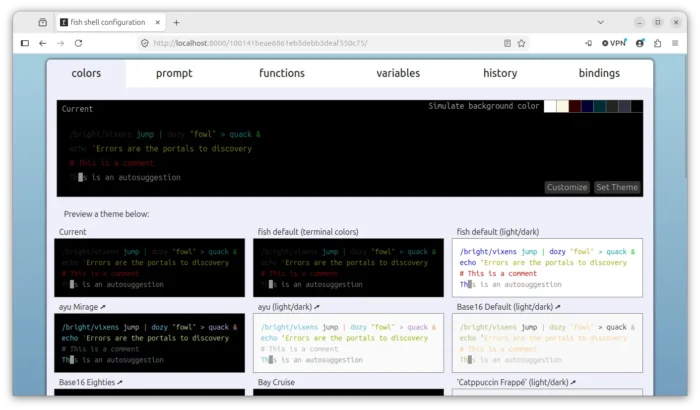
Task: Open ayu Mirage external link arrow
Action: pos(103,307)
